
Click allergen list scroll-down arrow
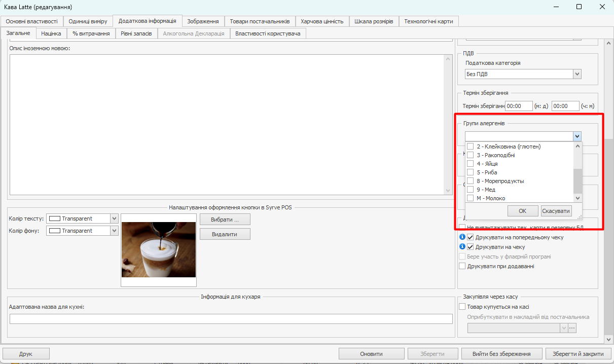(577, 198)
